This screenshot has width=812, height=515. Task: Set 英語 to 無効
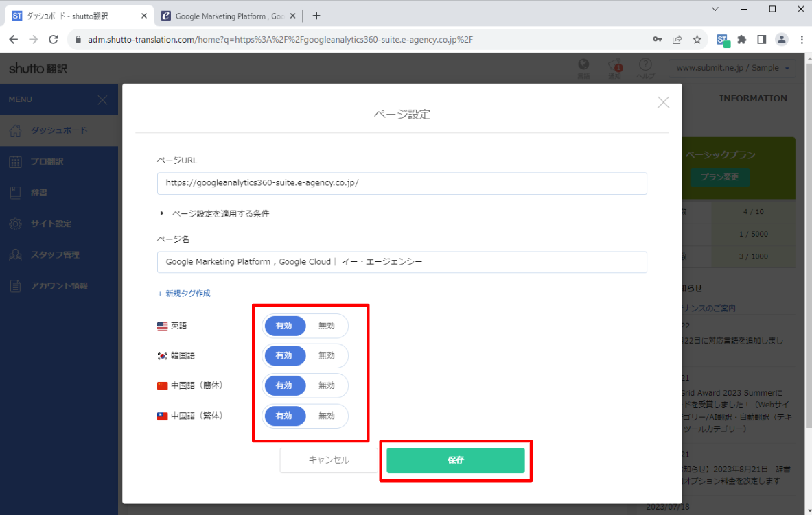[x=326, y=326]
